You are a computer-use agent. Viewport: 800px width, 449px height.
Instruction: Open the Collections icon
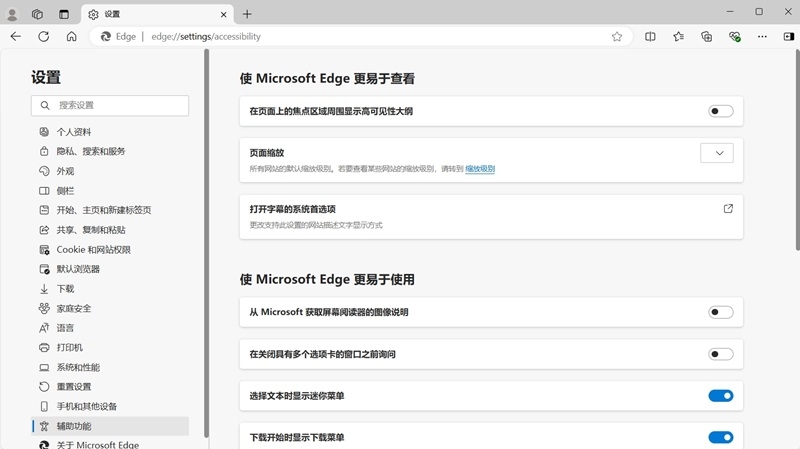point(707,36)
